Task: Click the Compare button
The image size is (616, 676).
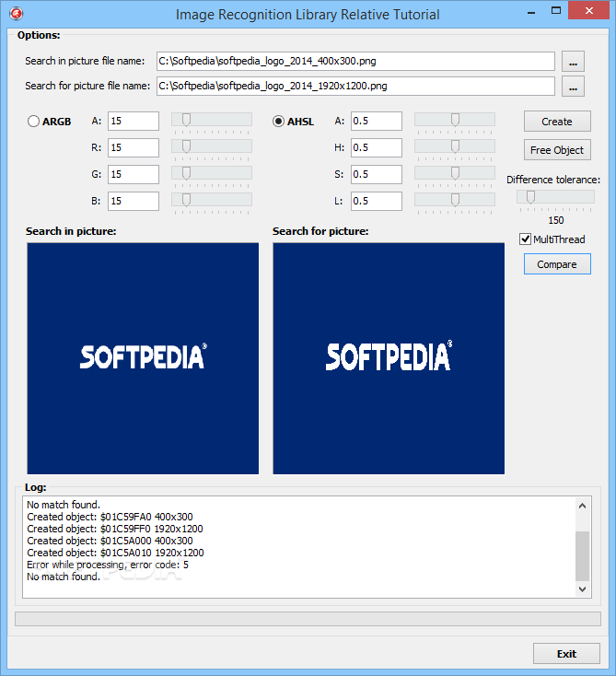Action: (557, 264)
